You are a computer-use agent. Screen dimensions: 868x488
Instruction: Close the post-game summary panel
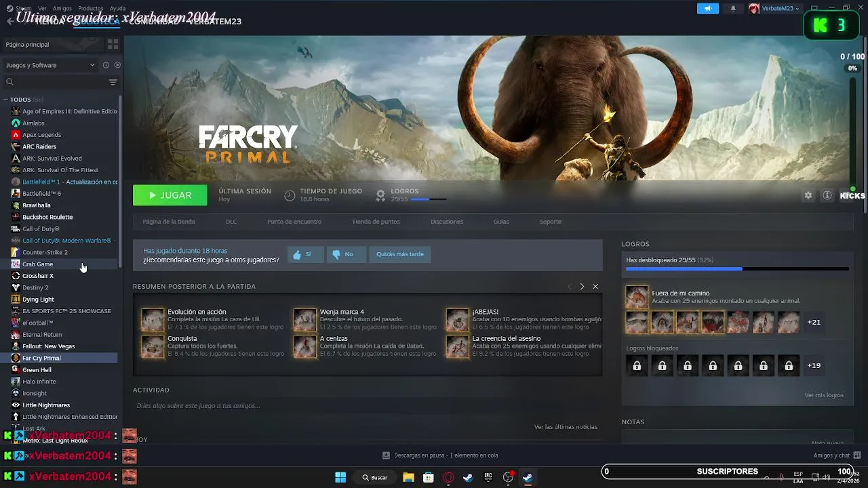(595, 287)
